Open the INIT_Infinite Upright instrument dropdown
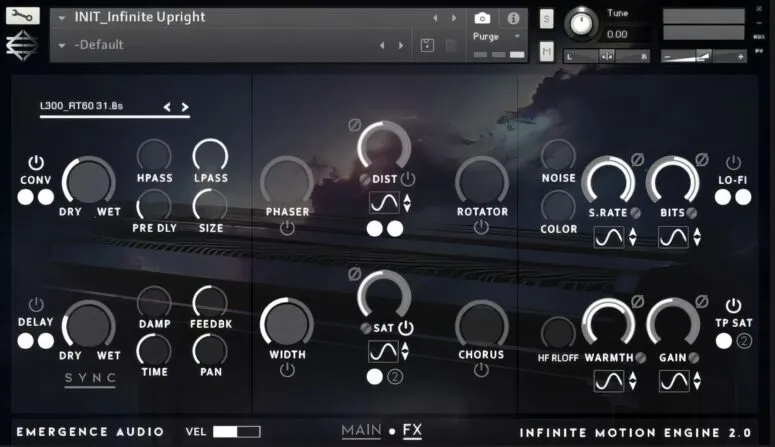 click(62, 18)
